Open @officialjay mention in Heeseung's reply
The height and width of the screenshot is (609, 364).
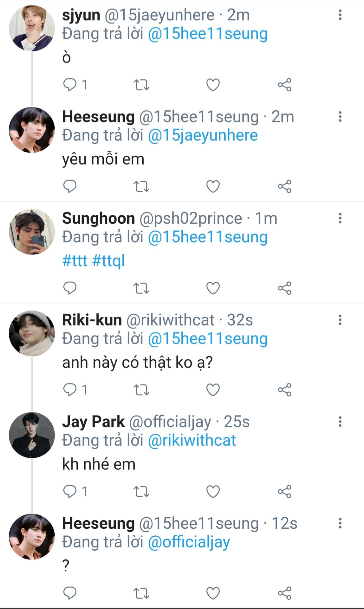(x=189, y=542)
